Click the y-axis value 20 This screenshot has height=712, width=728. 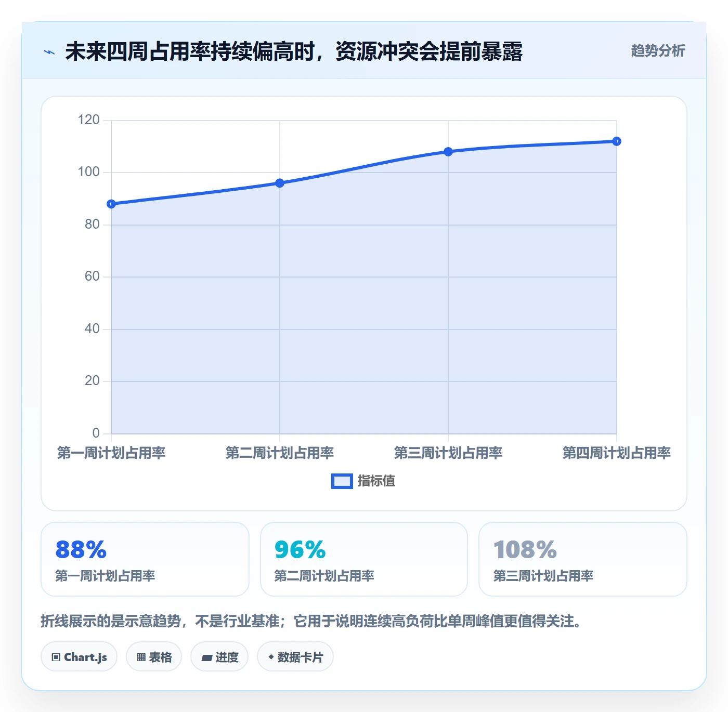pyautogui.click(x=92, y=381)
